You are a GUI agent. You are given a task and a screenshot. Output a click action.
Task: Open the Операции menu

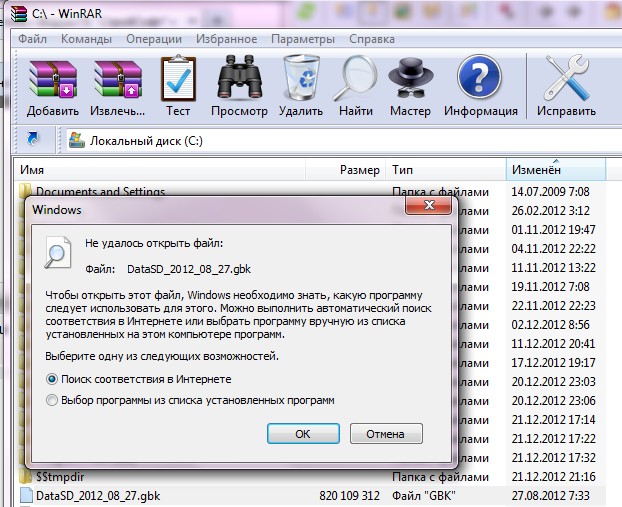point(154,39)
